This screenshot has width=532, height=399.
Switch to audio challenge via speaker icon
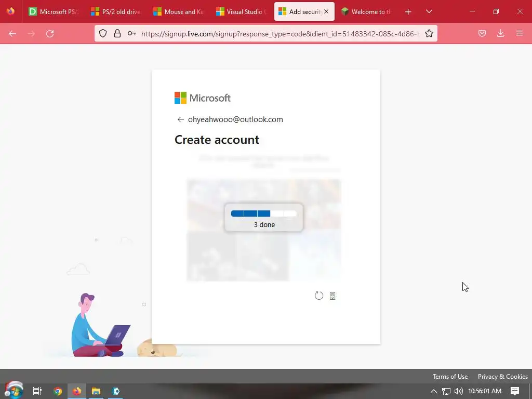pyautogui.click(x=332, y=296)
